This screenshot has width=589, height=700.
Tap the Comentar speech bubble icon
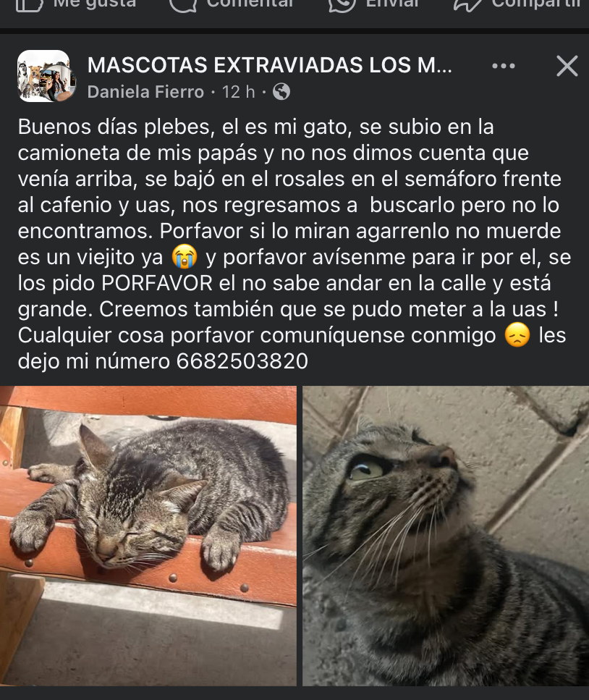pos(183,5)
